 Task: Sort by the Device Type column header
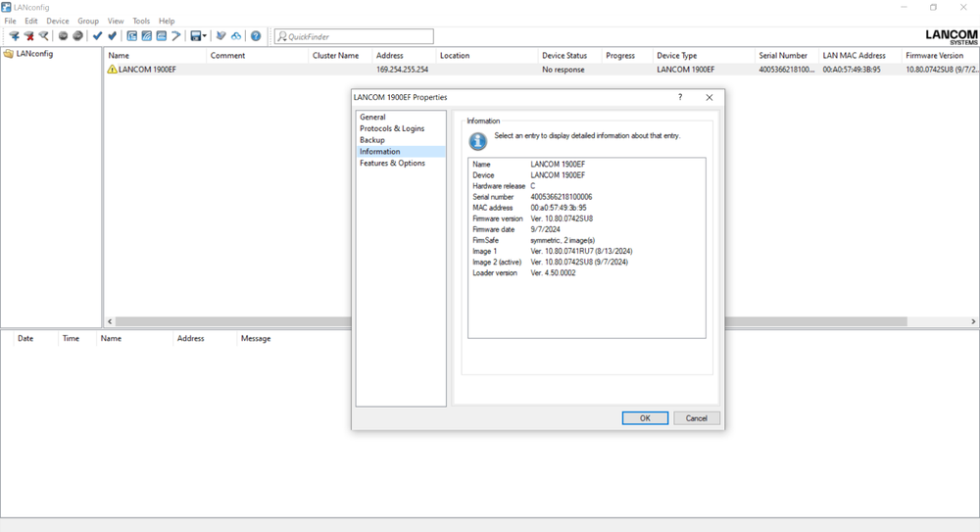(x=704, y=56)
